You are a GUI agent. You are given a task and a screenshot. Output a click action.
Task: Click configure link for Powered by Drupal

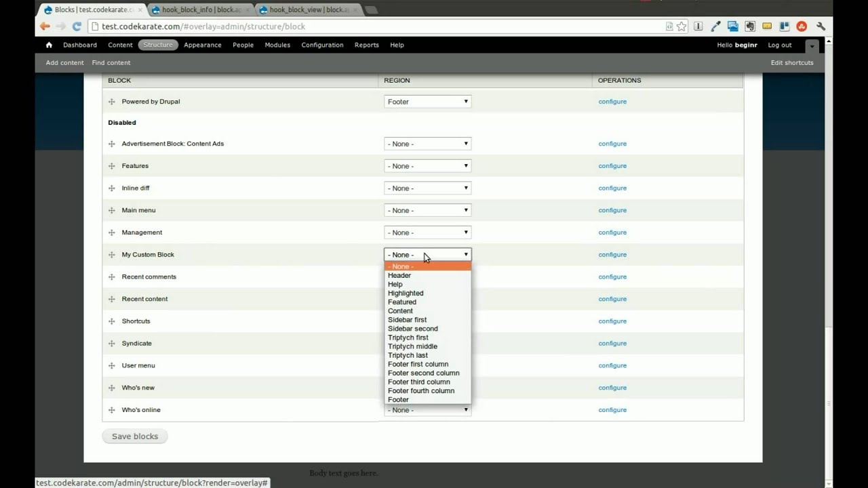[x=612, y=102]
